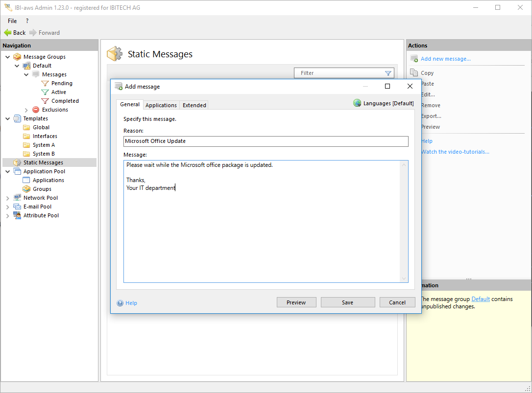This screenshot has width=532, height=393.
Task: Click the Static Messages navigation icon
Action: tap(17, 163)
